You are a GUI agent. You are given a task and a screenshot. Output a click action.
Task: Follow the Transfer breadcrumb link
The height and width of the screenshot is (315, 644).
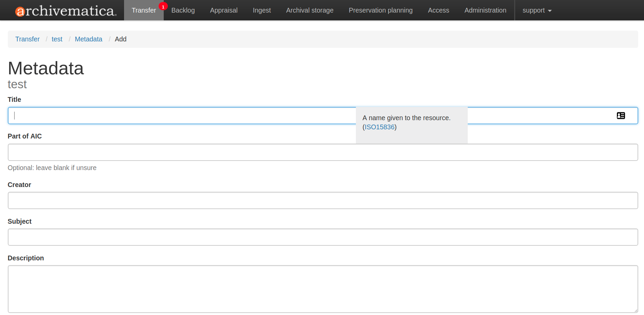point(27,39)
